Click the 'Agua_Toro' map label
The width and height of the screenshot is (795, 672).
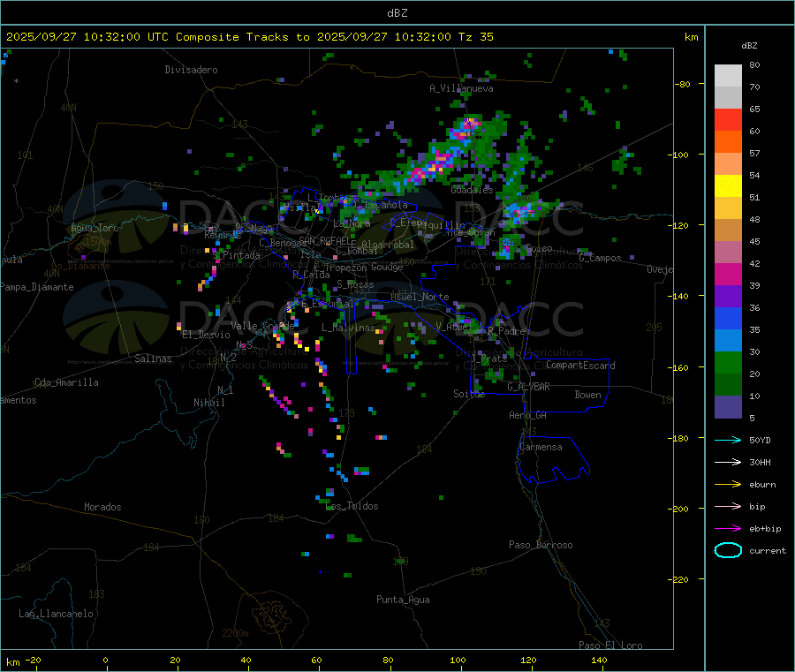point(95,228)
